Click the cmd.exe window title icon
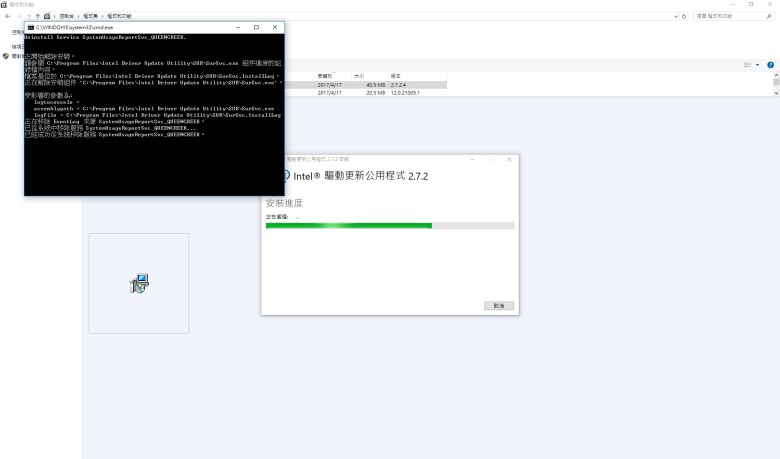The width and height of the screenshot is (780, 459). 31,27
